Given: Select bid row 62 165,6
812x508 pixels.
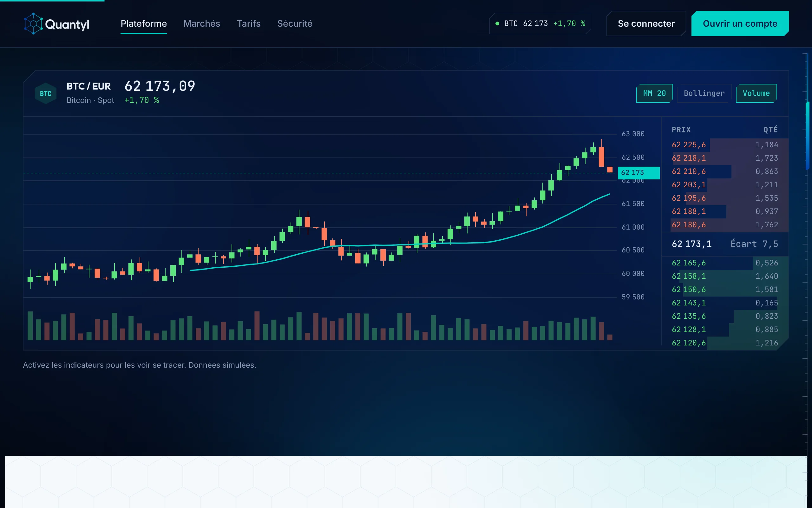Looking at the screenshot, I should (725, 263).
